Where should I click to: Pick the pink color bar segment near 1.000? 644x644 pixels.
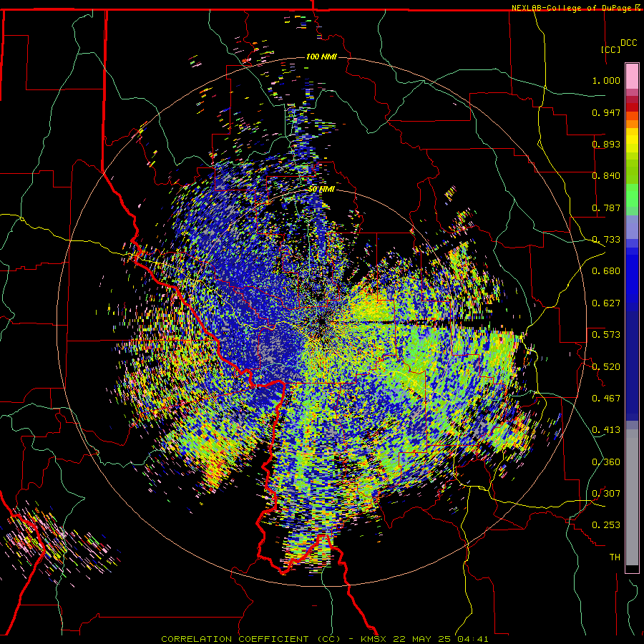point(632,77)
